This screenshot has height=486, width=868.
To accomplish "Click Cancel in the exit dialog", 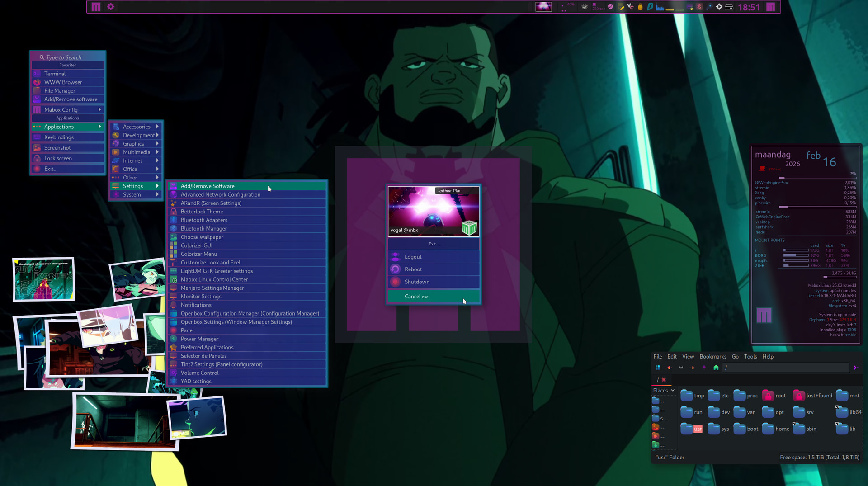I will (416, 297).
